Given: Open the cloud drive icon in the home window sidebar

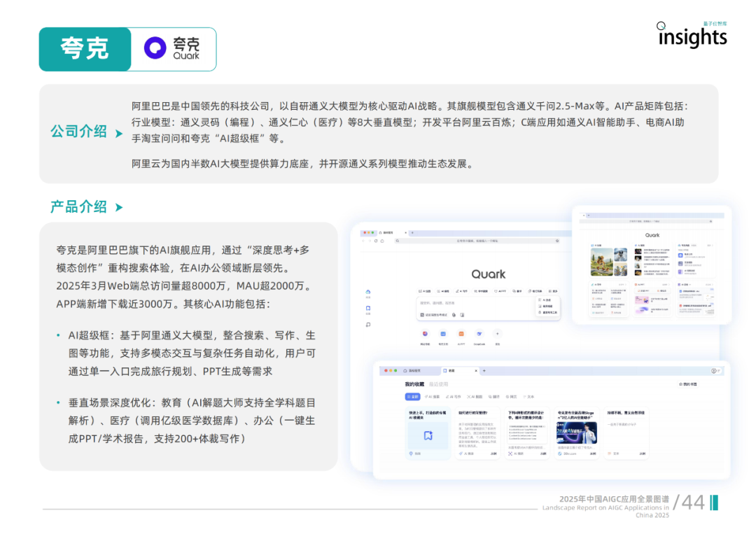Looking at the screenshot, I should tap(368, 292).
